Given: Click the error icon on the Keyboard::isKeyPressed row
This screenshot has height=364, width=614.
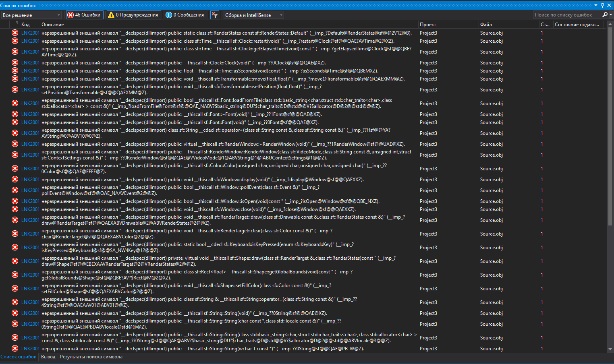Looking at the screenshot, I should click(x=15, y=247).
